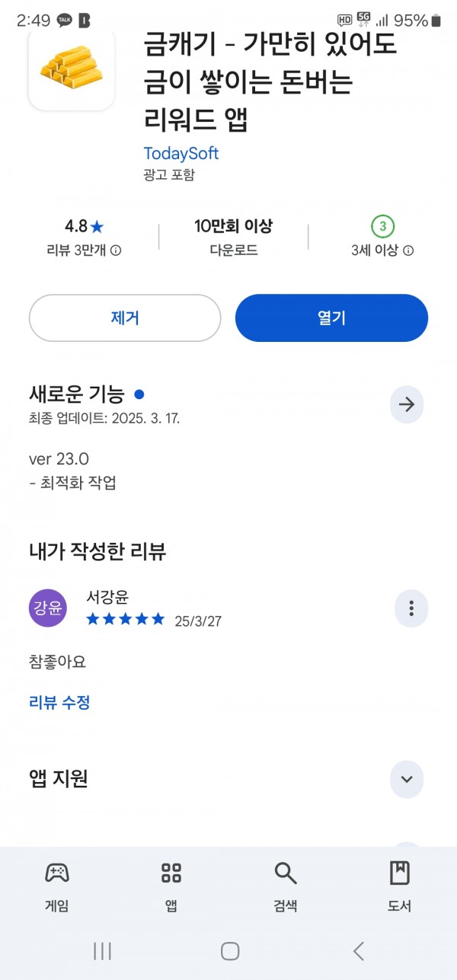Screen dimensions: 457x980
Task: Expand the 앱 지원 section chevron
Action: point(407,779)
